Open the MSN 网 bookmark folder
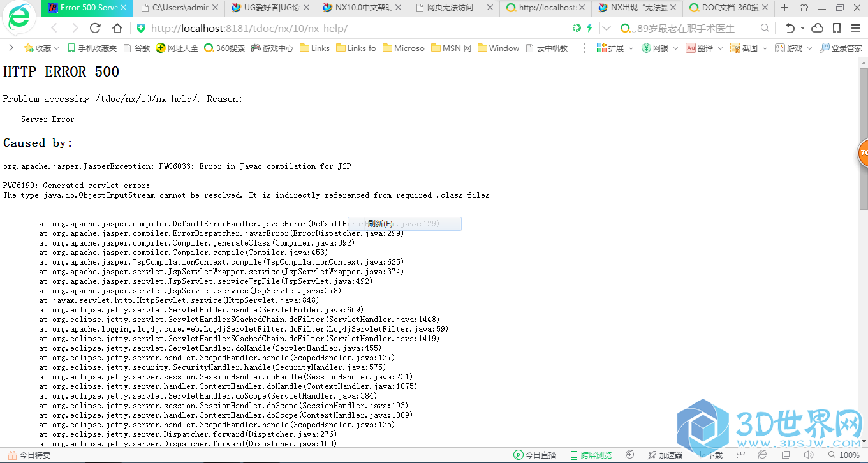Viewport: 868px width, 463px height. coord(452,48)
